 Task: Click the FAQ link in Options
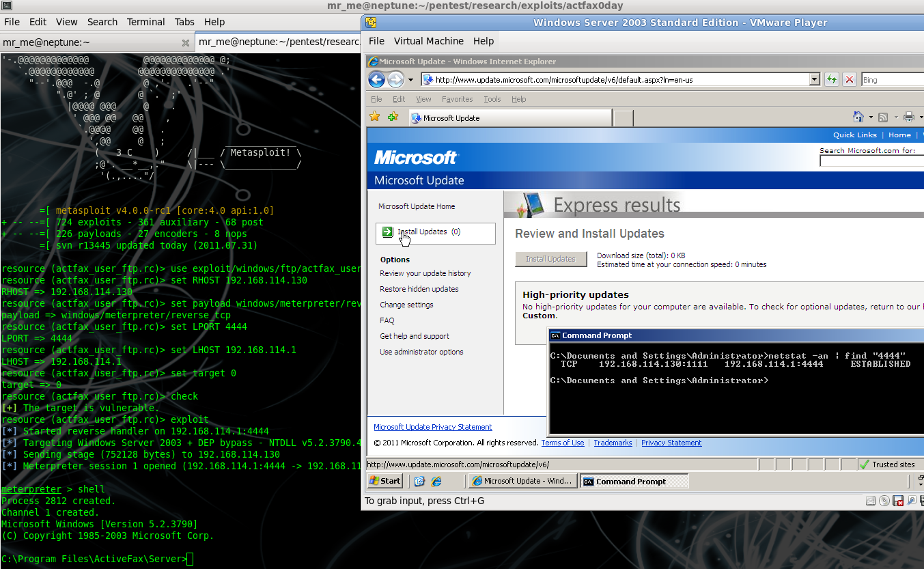point(387,320)
